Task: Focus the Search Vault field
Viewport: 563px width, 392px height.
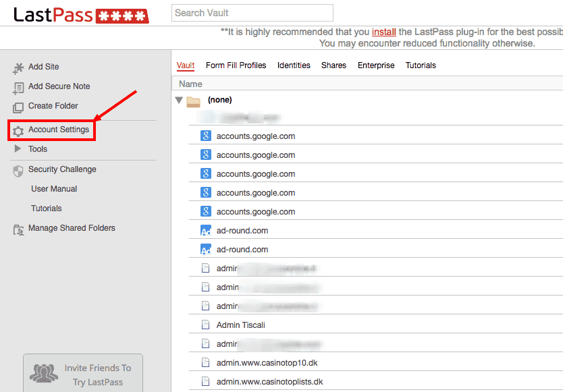Action: pyautogui.click(x=252, y=13)
